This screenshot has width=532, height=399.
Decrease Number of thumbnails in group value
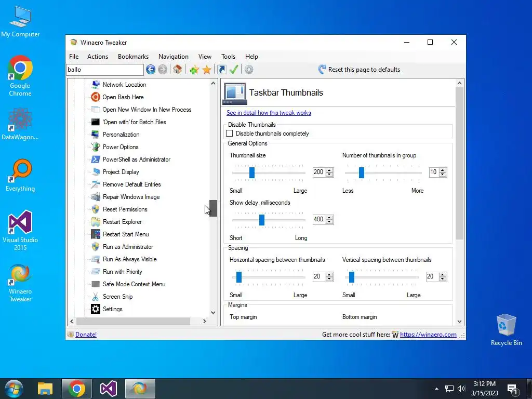point(443,175)
